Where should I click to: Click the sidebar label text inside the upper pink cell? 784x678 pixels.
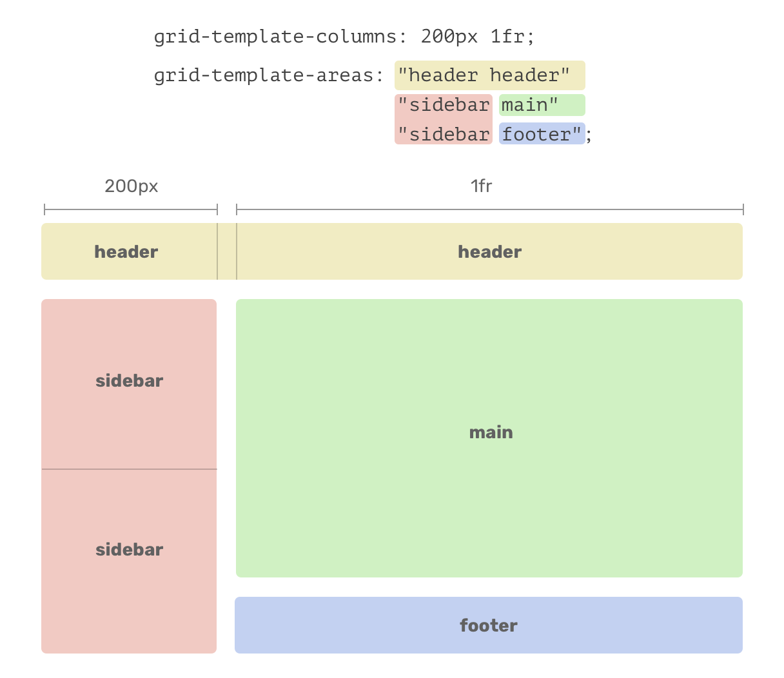(128, 380)
